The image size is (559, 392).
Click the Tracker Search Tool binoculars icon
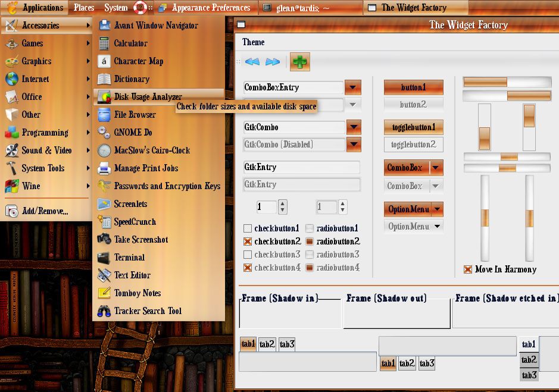(104, 311)
